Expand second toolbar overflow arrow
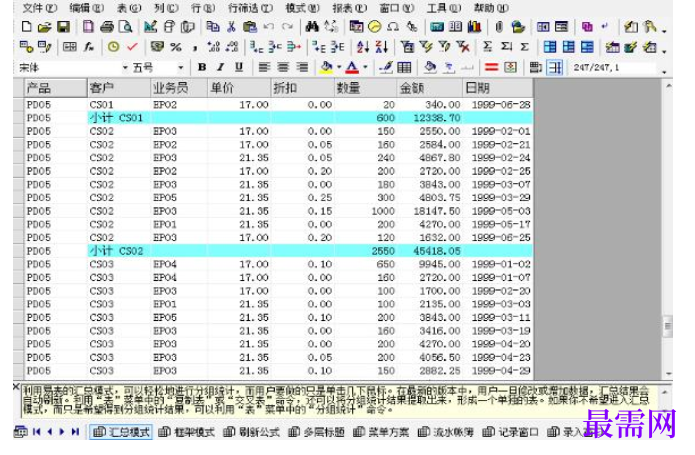Viewport: 695px width, 455px height. coord(664,51)
